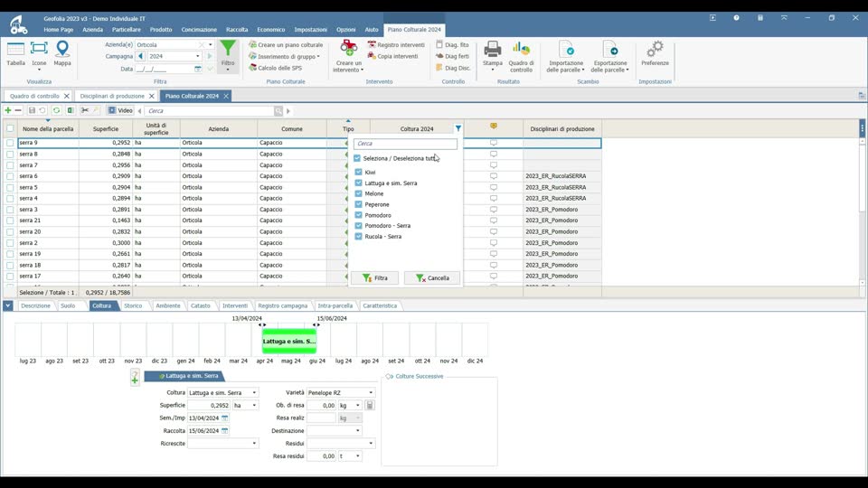Open Preferenze gears icon
868x488 pixels.
click(x=655, y=49)
